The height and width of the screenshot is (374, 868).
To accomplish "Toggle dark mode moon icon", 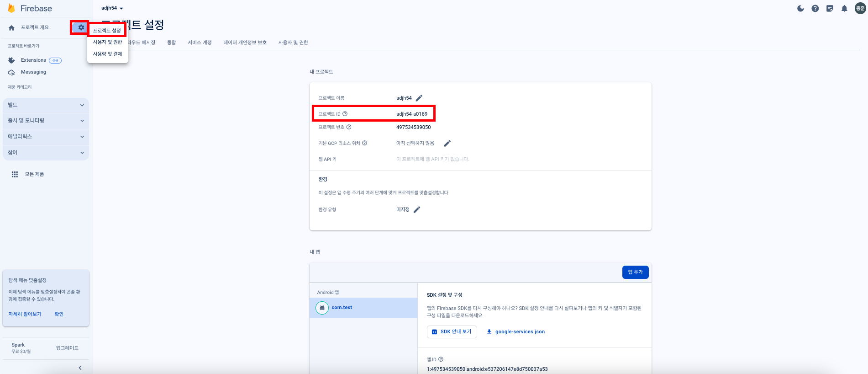I will 800,8.
